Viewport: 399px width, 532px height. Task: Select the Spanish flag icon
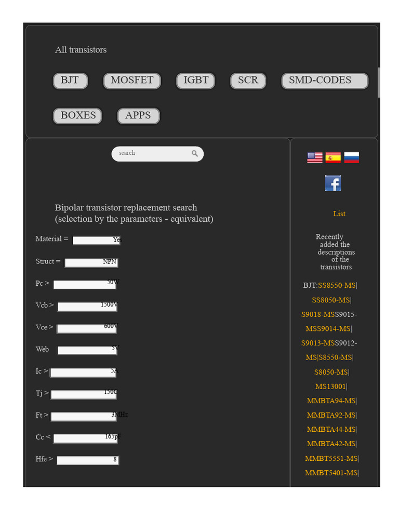click(333, 157)
